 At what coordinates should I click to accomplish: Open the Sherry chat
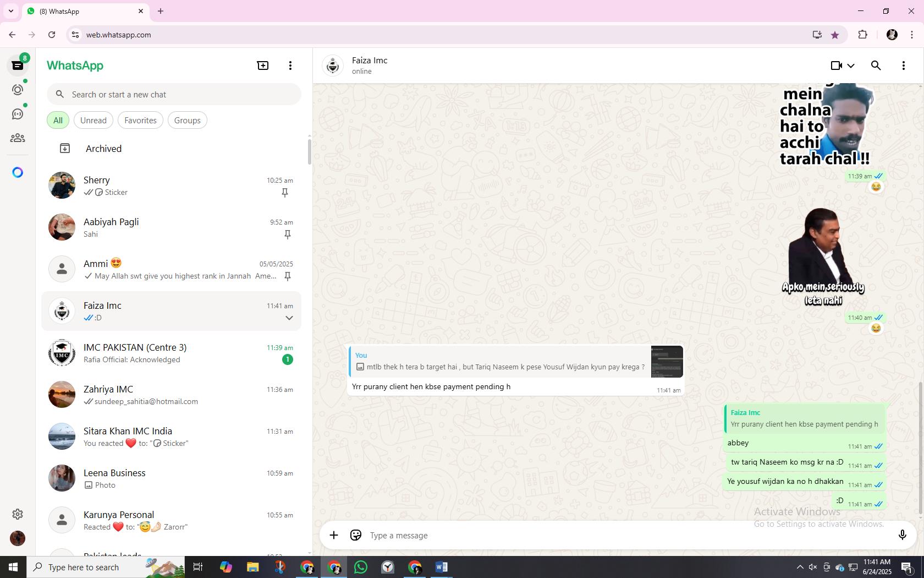coord(172,186)
